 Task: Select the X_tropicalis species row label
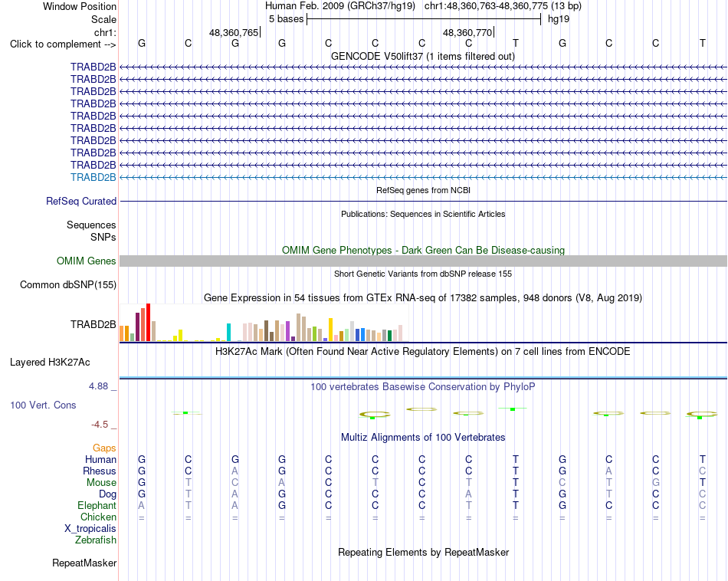point(90,529)
